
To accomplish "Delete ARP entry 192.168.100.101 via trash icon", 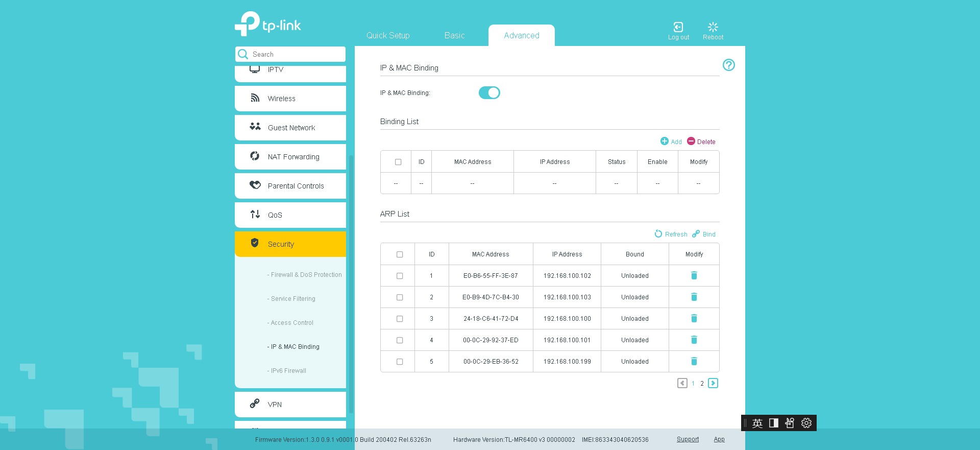I will click(x=694, y=340).
